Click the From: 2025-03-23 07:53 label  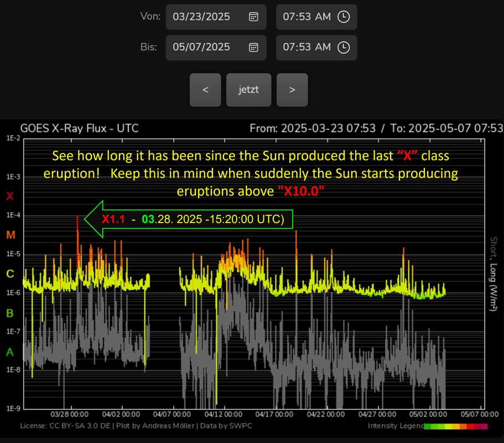313,128
